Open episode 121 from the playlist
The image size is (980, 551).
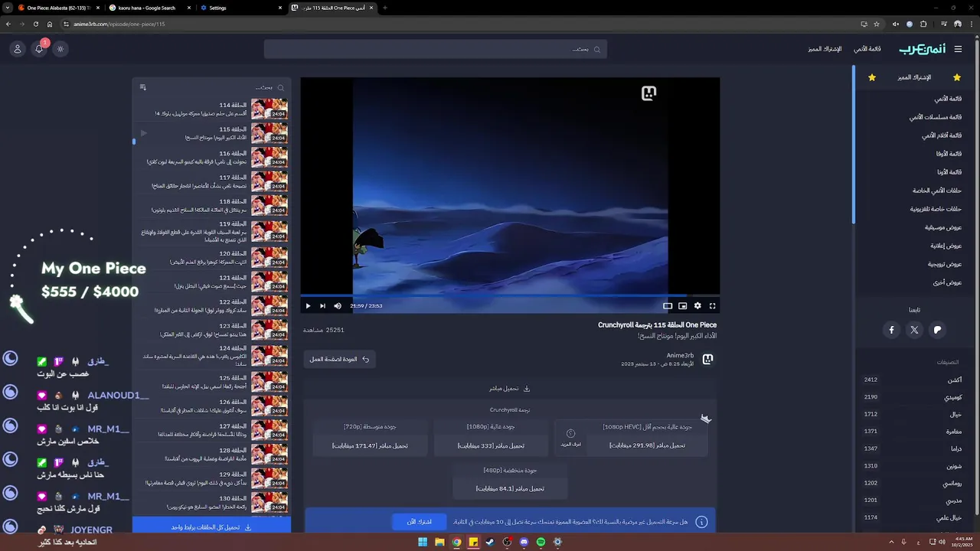pyautogui.click(x=212, y=282)
